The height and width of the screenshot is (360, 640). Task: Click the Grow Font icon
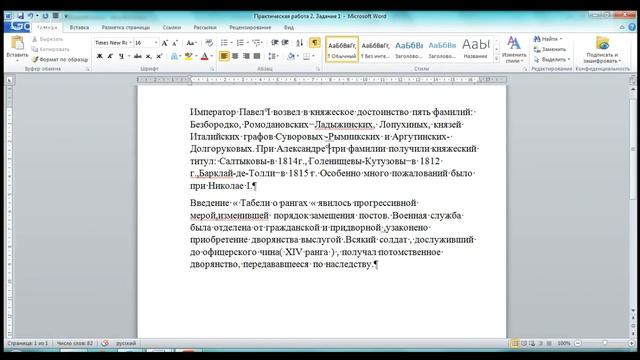coord(164,43)
